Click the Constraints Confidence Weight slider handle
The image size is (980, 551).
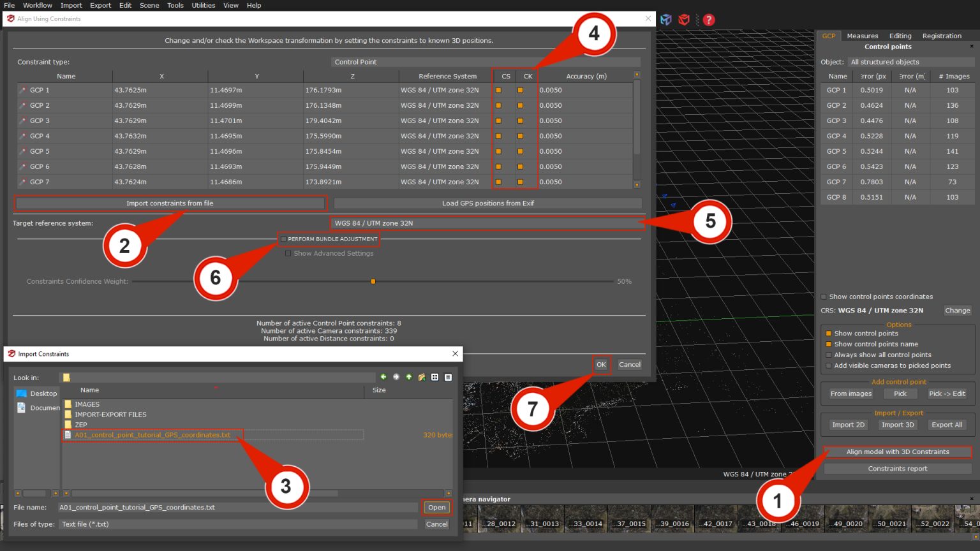373,281
